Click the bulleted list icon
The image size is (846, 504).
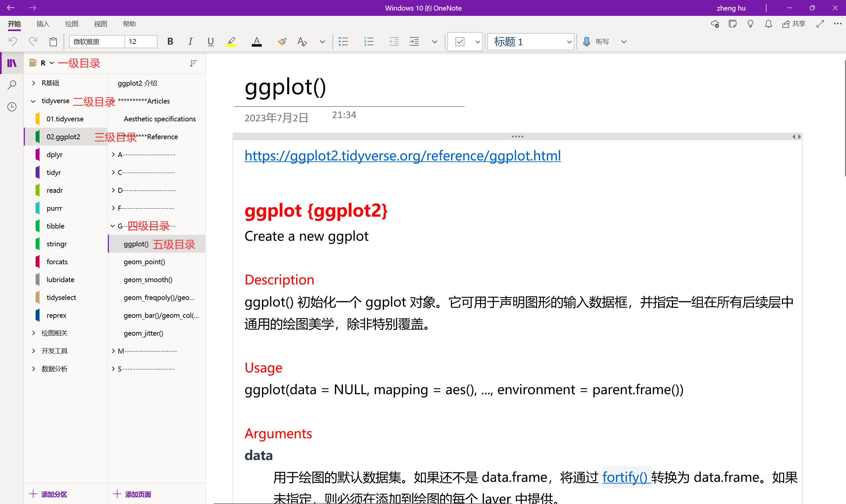343,41
